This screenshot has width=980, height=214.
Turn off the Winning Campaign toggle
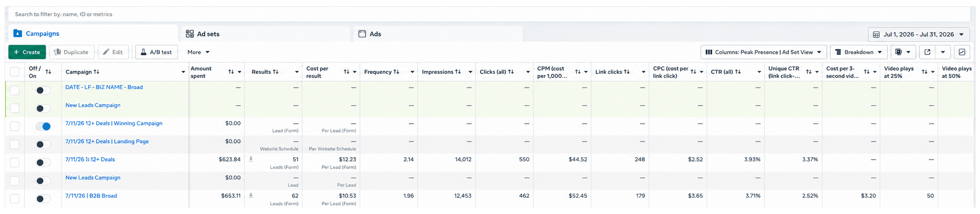point(43,127)
